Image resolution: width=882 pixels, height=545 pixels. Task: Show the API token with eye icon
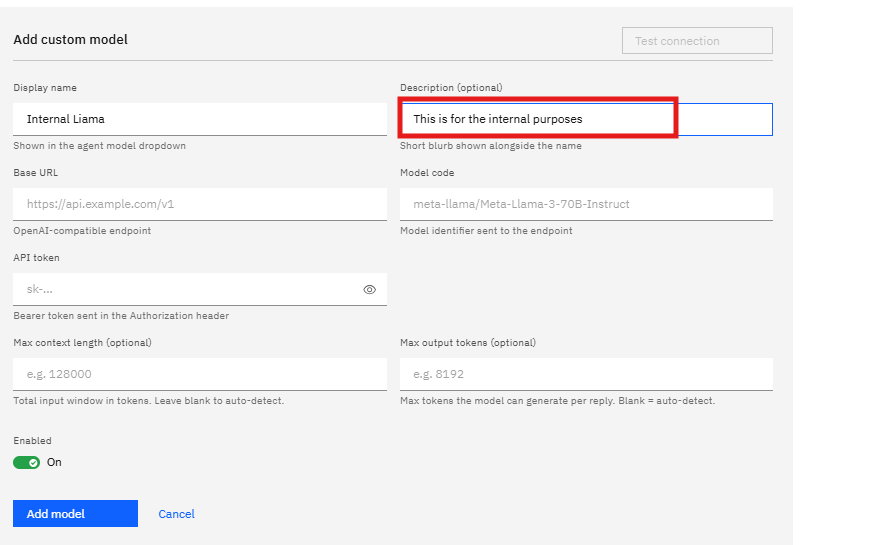pyautogui.click(x=370, y=290)
